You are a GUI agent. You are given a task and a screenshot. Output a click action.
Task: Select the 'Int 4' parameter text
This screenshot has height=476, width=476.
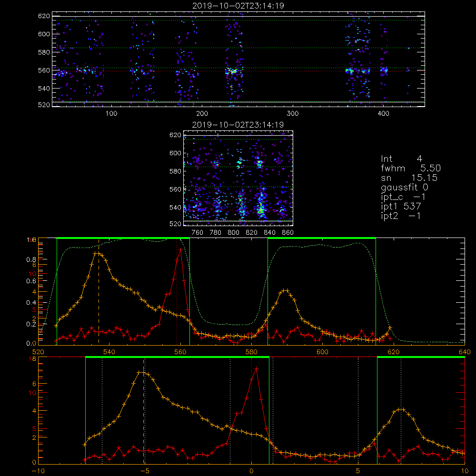(x=401, y=159)
